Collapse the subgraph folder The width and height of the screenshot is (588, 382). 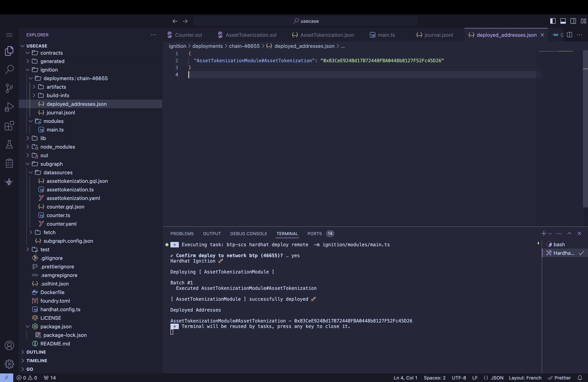(51, 164)
